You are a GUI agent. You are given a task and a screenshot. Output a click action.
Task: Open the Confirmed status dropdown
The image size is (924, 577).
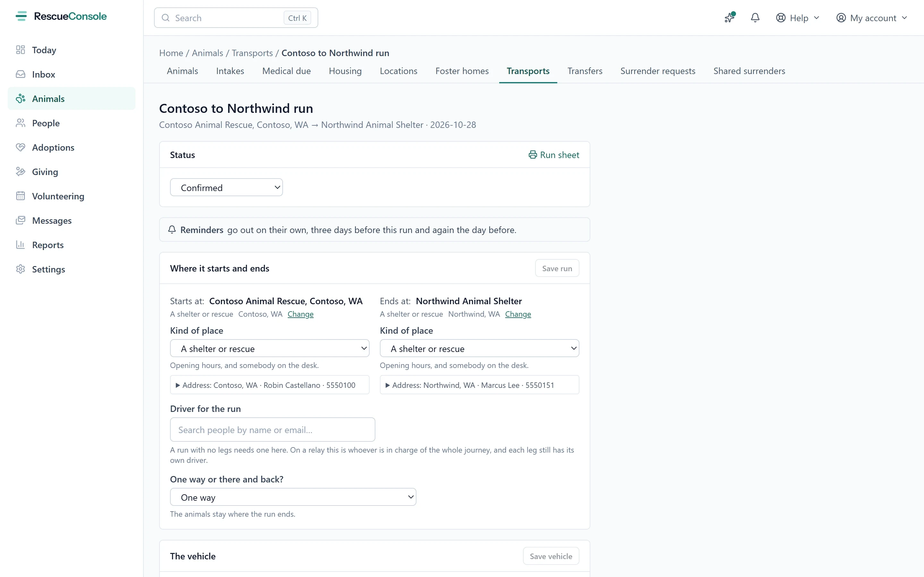[x=227, y=188]
